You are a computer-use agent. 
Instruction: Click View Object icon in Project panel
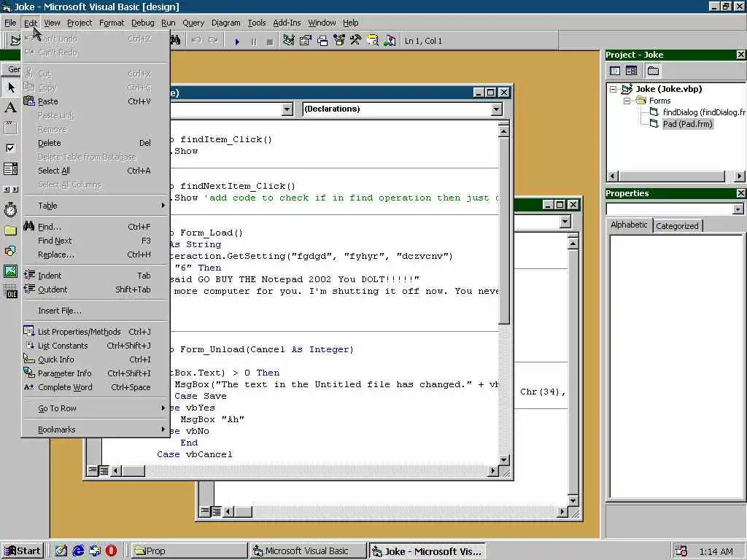[631, 71]
